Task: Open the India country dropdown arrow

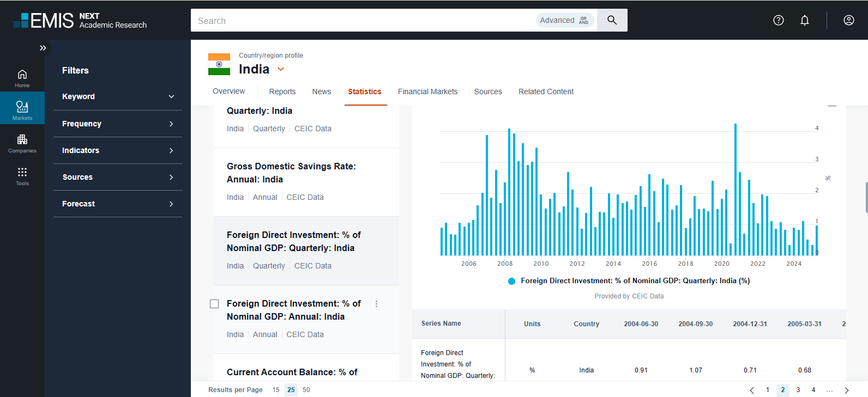Action: point(281,69)
